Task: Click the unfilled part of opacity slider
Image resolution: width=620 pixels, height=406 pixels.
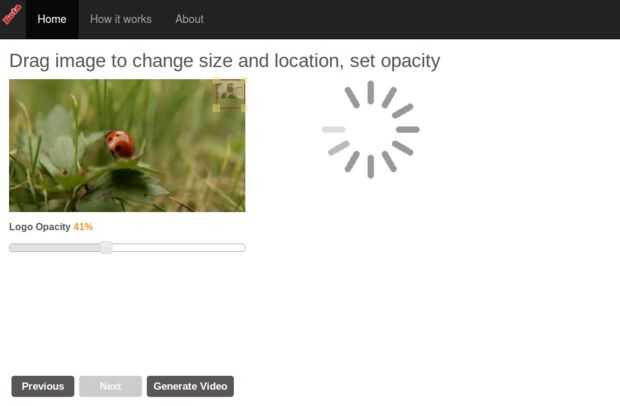Action: pos(179,248)
